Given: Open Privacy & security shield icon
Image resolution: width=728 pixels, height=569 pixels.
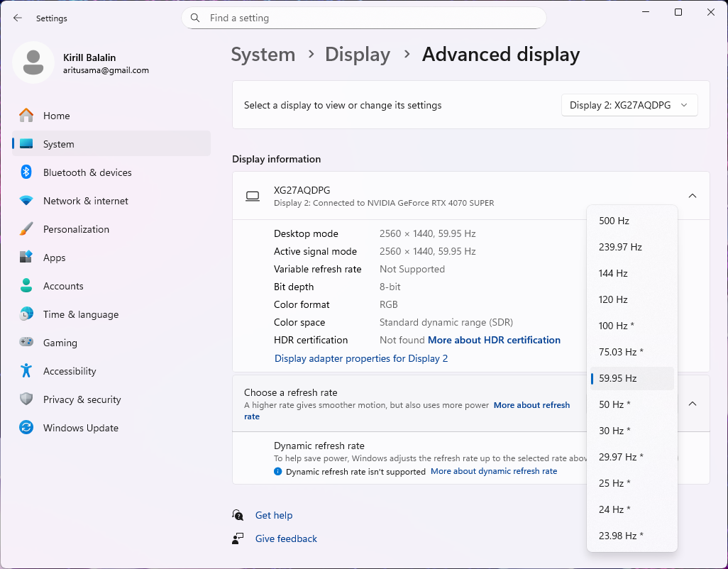Looking at the screenshot, I should tap(26, 399).
